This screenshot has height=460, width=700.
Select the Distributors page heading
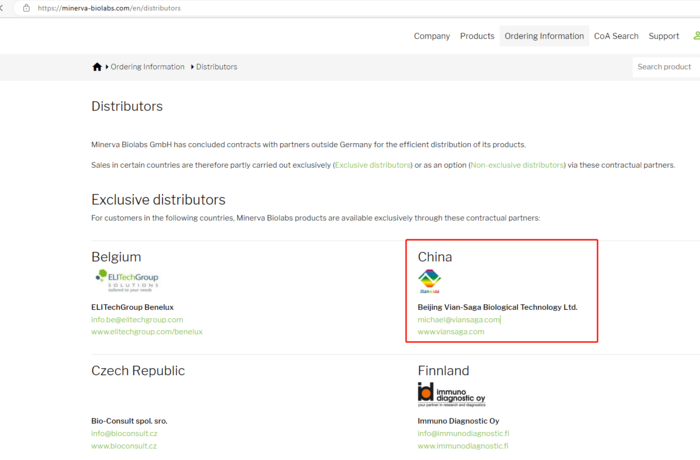(127, 106)
